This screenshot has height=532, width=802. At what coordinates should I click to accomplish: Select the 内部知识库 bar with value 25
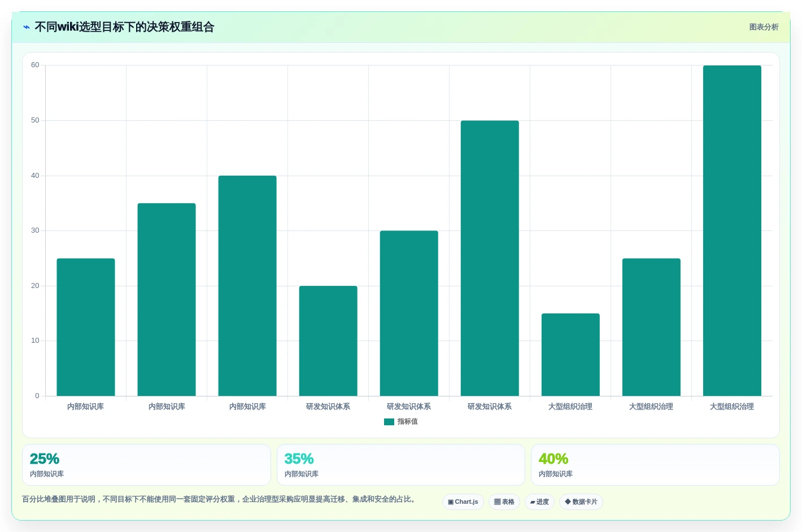pyautogui.click(x=86, y=327)
